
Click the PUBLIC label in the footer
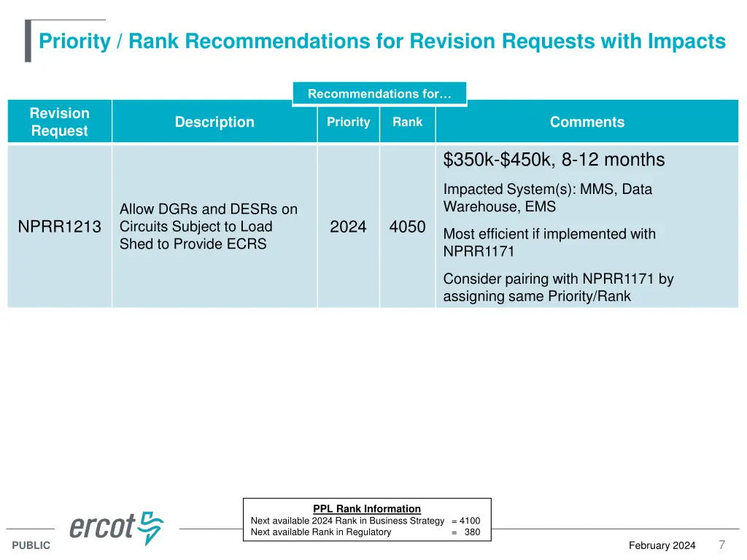31,545
